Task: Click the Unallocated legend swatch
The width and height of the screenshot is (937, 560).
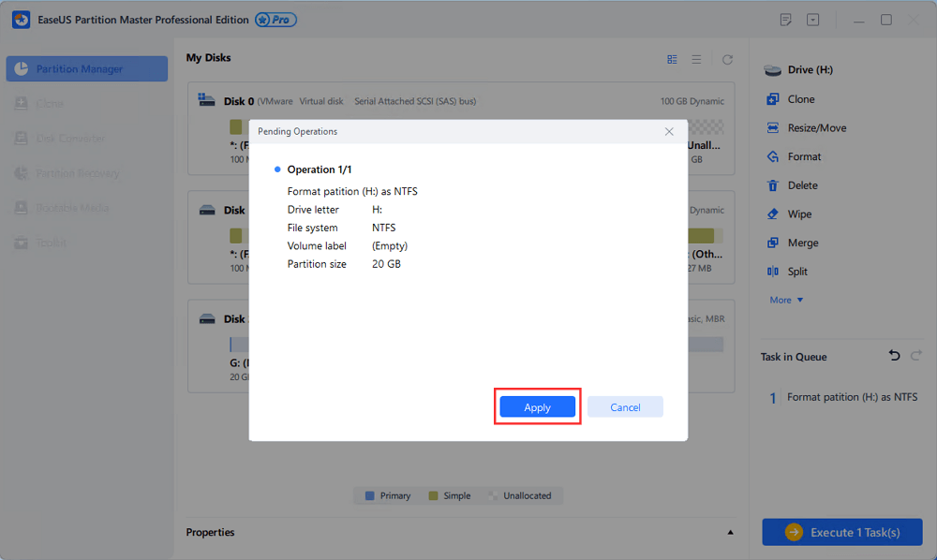Action: point(493,495)
